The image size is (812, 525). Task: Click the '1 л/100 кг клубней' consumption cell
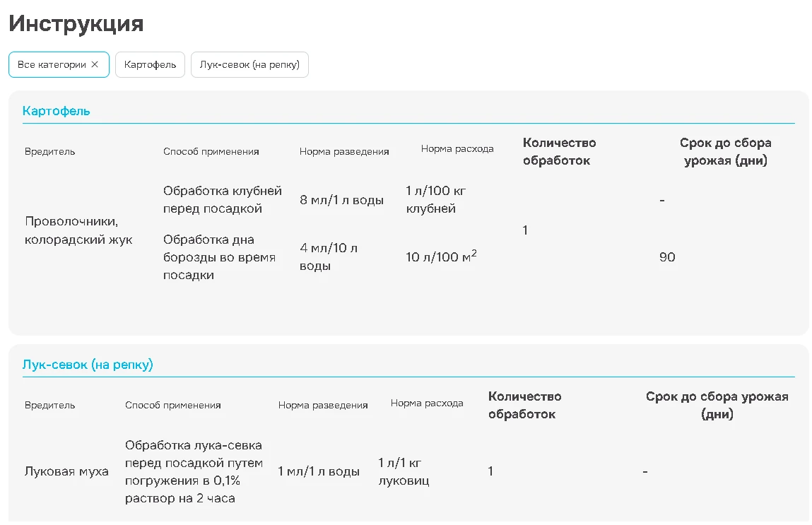click(x=436, y=199)
